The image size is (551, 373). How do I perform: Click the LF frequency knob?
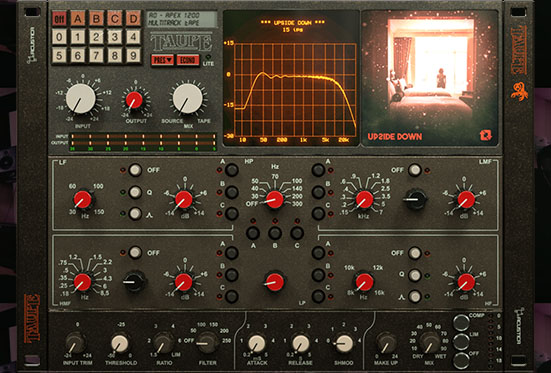tap(83, 200)
